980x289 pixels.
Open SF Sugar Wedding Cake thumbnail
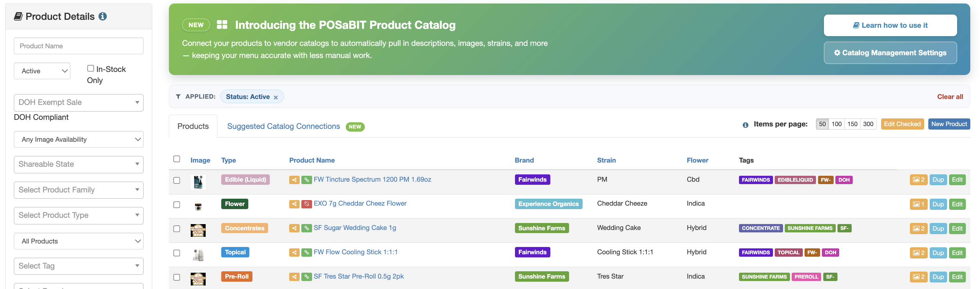click(x=198, y=230)
